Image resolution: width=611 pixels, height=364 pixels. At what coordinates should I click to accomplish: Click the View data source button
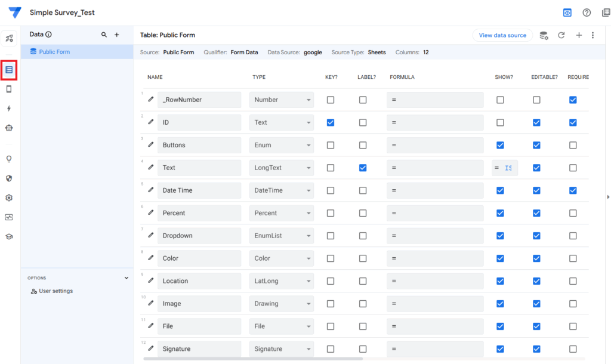502,35
